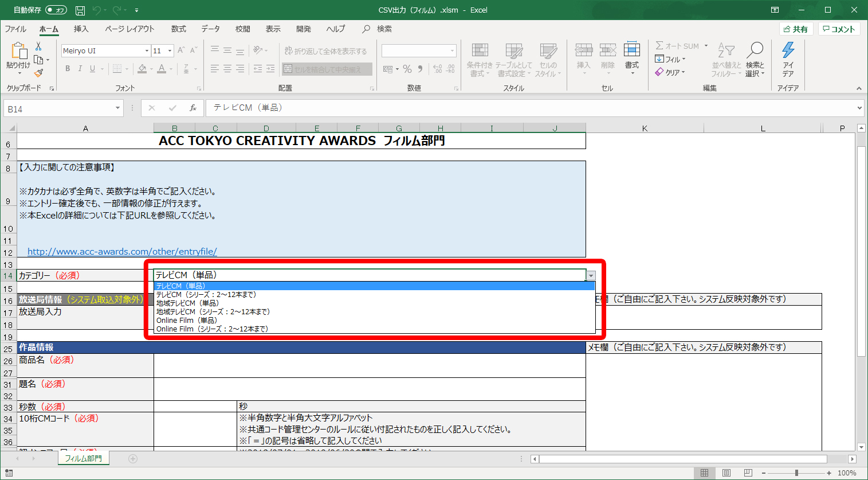Switch to the 表示 ribbon tab
868x480 pixels.
pos(273,29)
